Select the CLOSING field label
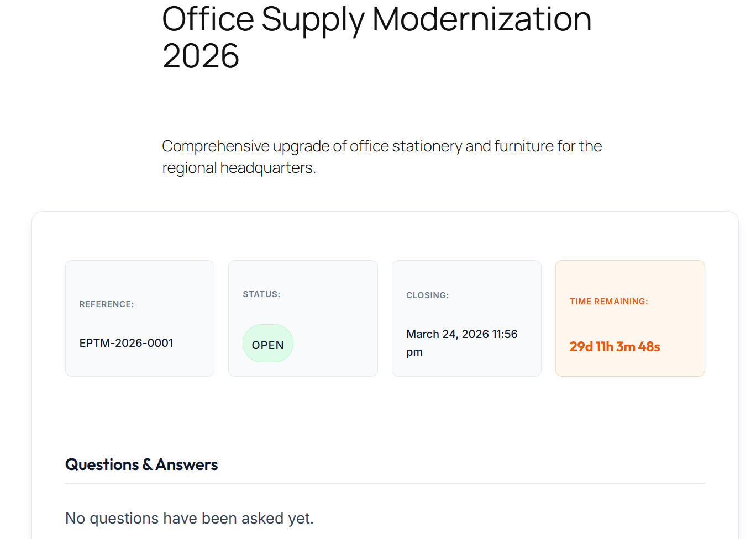Screen dimensions: 756x539 pos(427,295)
